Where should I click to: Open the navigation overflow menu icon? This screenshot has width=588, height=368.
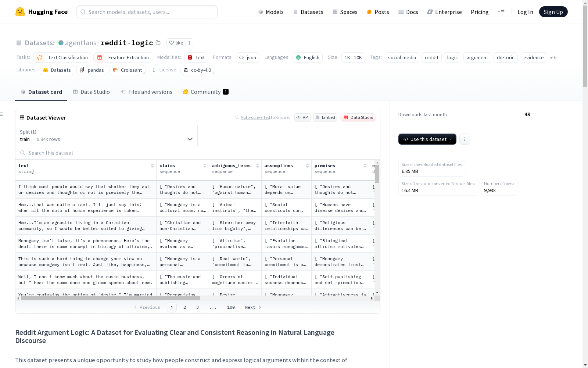tap(501, 12)
